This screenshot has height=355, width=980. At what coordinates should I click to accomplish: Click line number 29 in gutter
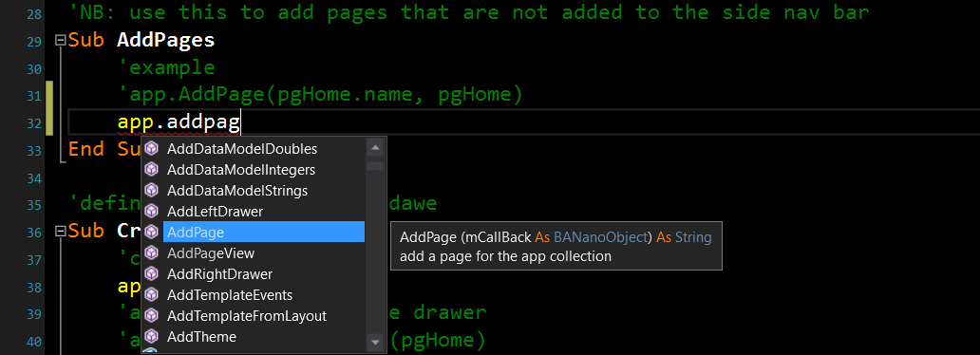34,42
